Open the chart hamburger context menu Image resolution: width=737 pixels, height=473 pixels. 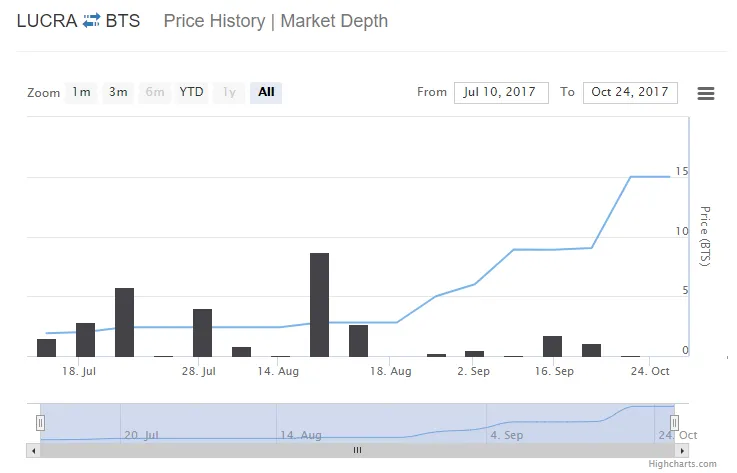[x=706, y=93]
